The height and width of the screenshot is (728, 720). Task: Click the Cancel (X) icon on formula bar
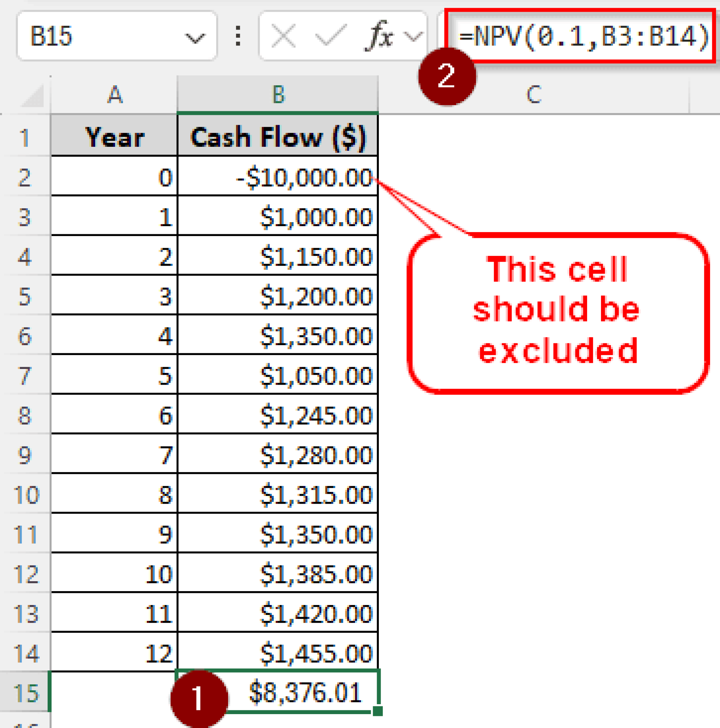[x=283, y=36]
